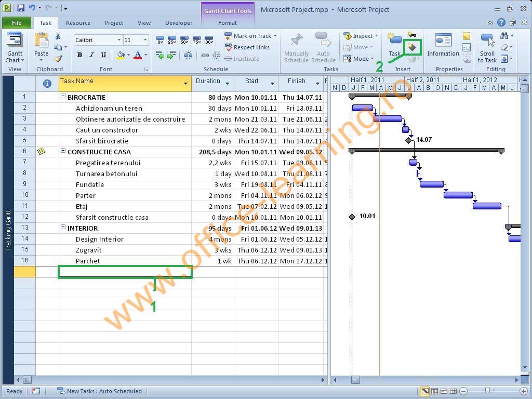Click the Paste clipboard icon

[42, 40]
